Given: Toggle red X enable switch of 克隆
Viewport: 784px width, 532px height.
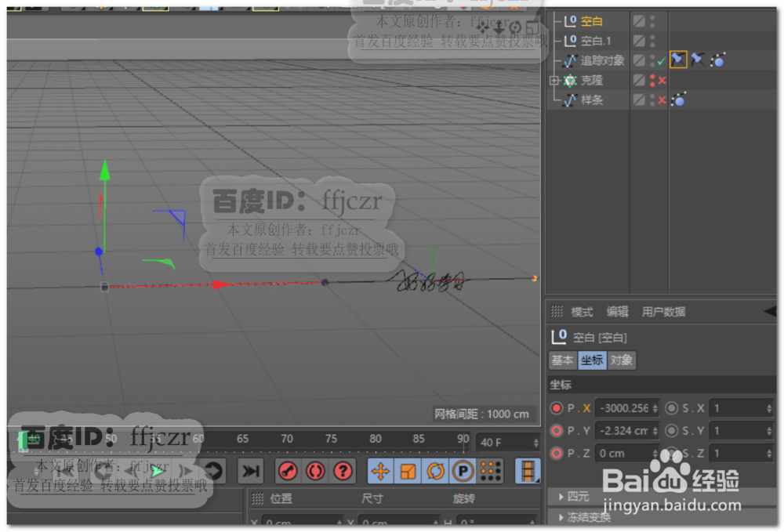Looking at the screenshot, I should [x=662, y=81].
